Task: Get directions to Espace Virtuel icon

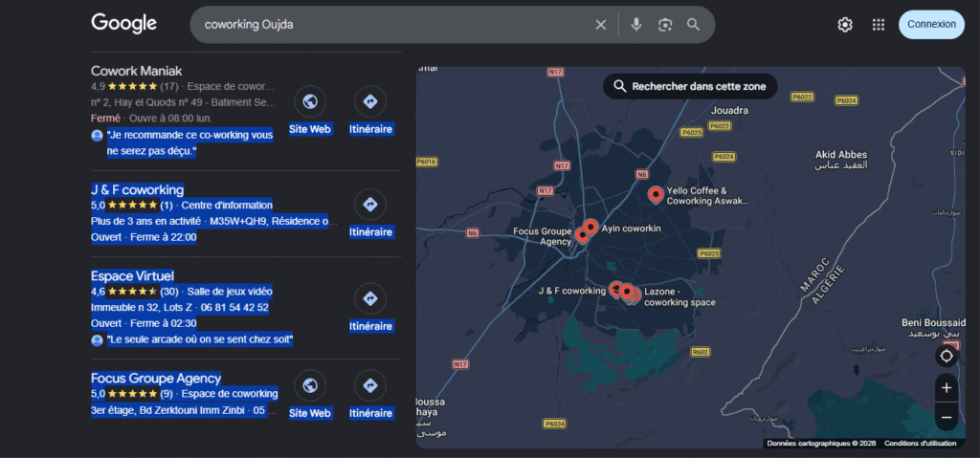Action: (x=370, y=298)
